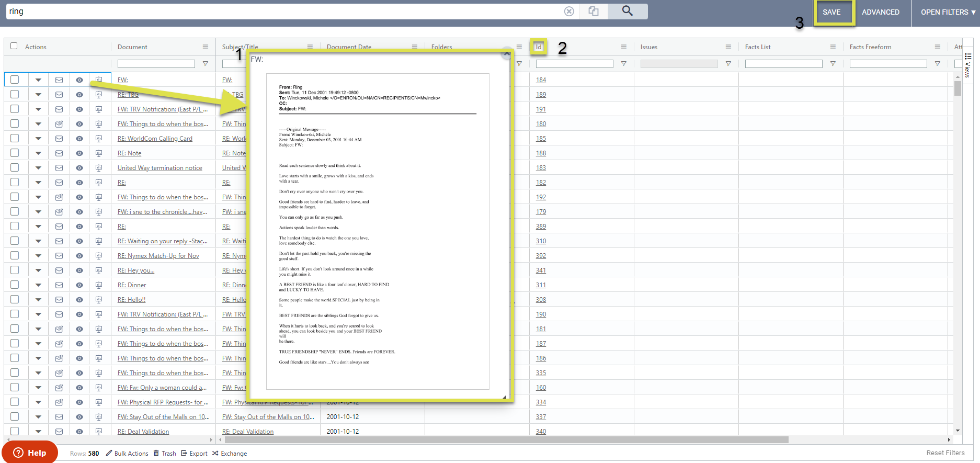Open the OPEN FILTERS dropdown
Viewport: 980px width, 463px height.
(948, 12)
